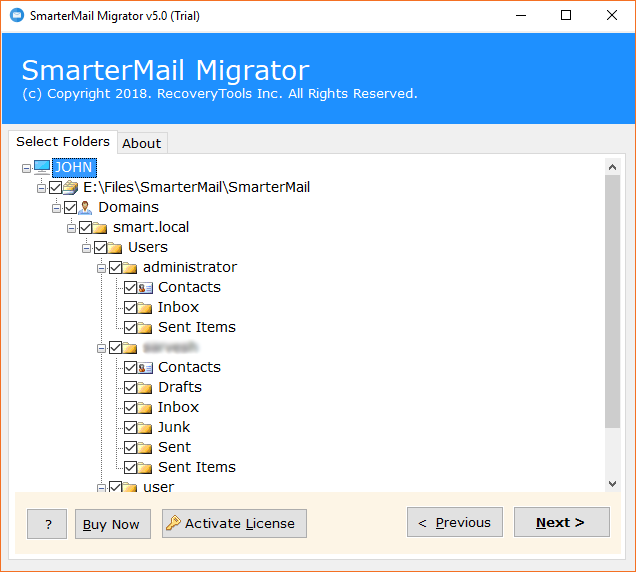
Task: Click the Drafts folder icon
Action: pyautogui.click(x=145, y=387)
